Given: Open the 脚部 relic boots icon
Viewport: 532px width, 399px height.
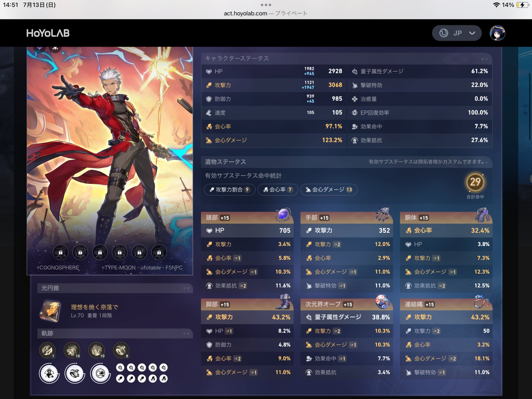Looking at the screenshot, I should pos(283,301).
